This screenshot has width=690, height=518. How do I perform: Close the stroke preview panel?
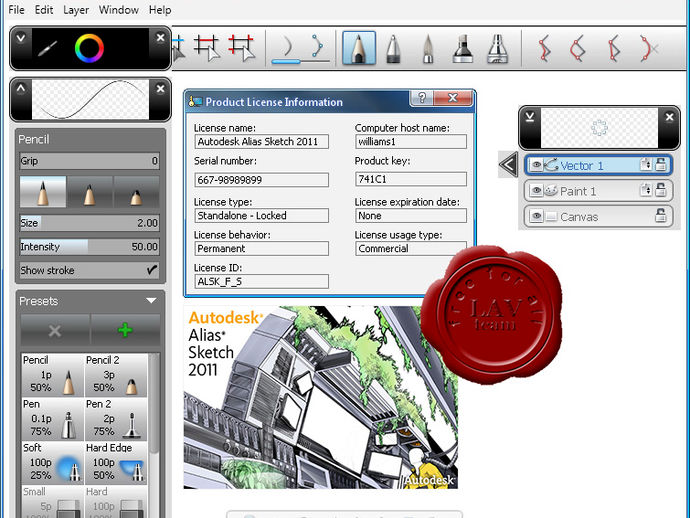(x=161, y=89)
